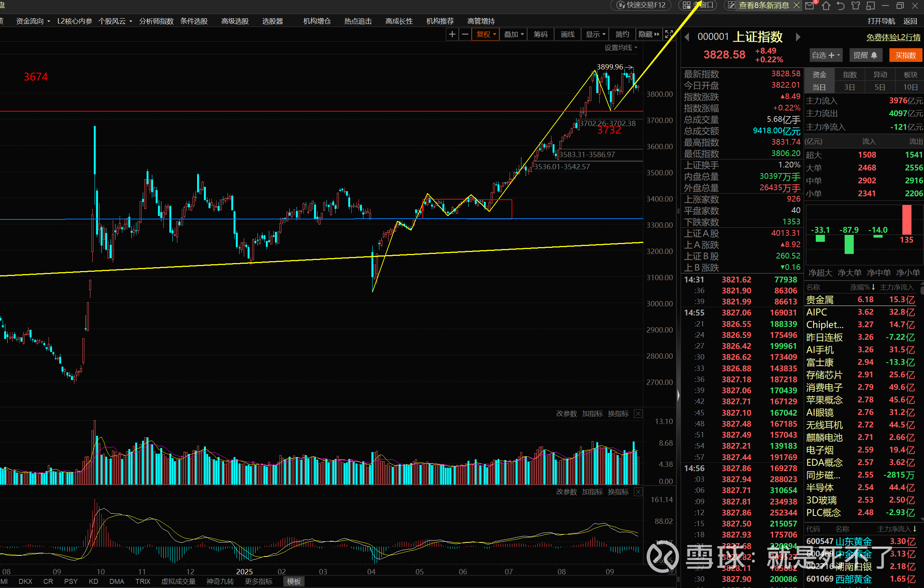The image size is (924, 588).
Task: Click the zoom in plus button
Action: 452,35
